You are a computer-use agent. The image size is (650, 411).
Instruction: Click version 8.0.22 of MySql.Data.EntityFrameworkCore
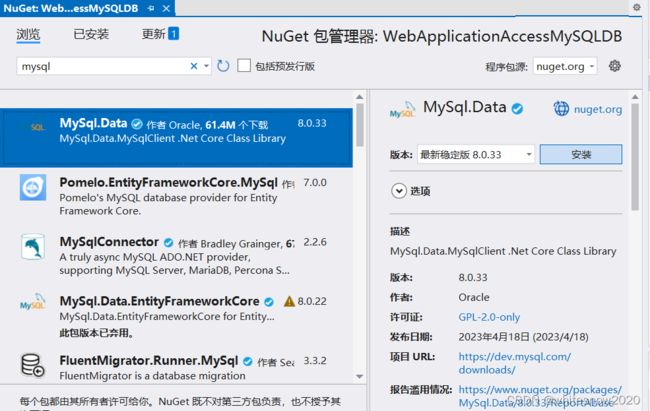(312, 301)
